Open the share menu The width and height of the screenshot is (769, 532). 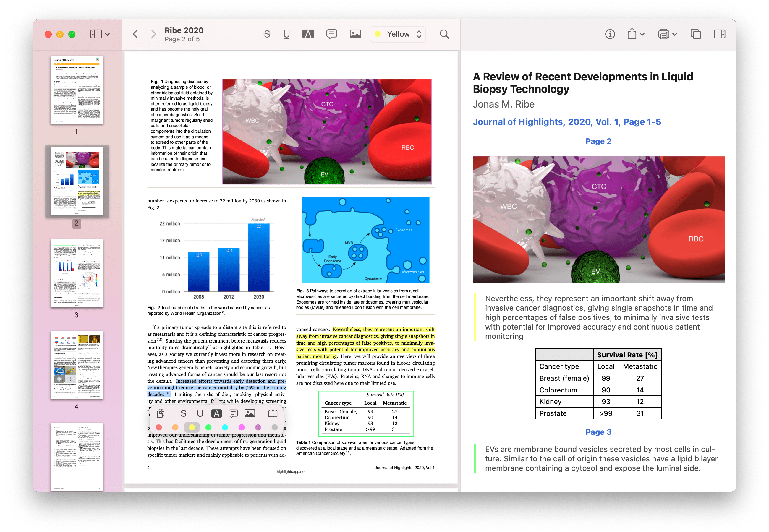(x=636, y=34)
